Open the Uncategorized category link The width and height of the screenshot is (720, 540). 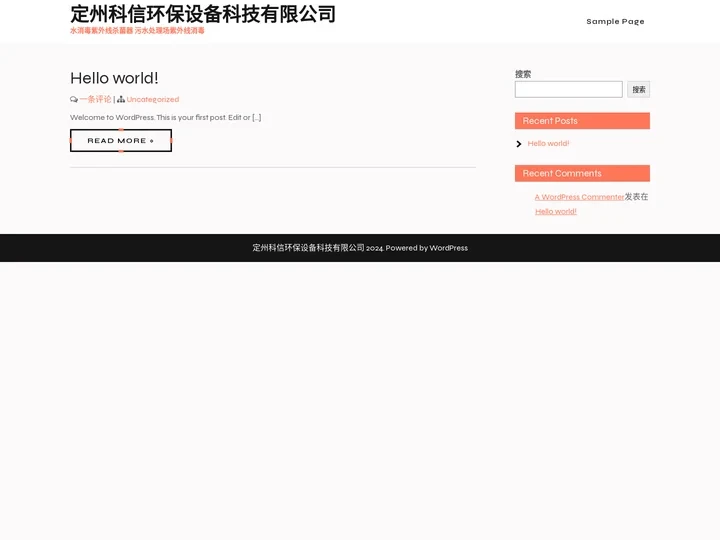coord(153,99)
